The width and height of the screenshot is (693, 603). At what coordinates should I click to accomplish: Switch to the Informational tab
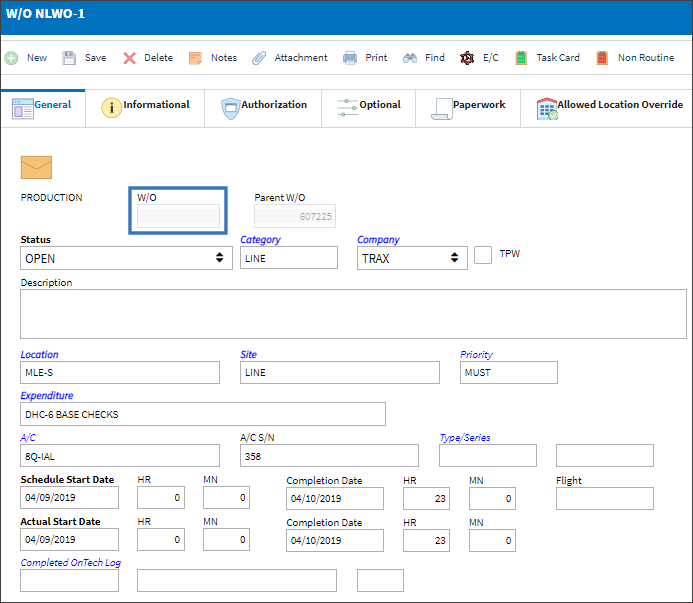click(x=145, y=108)
